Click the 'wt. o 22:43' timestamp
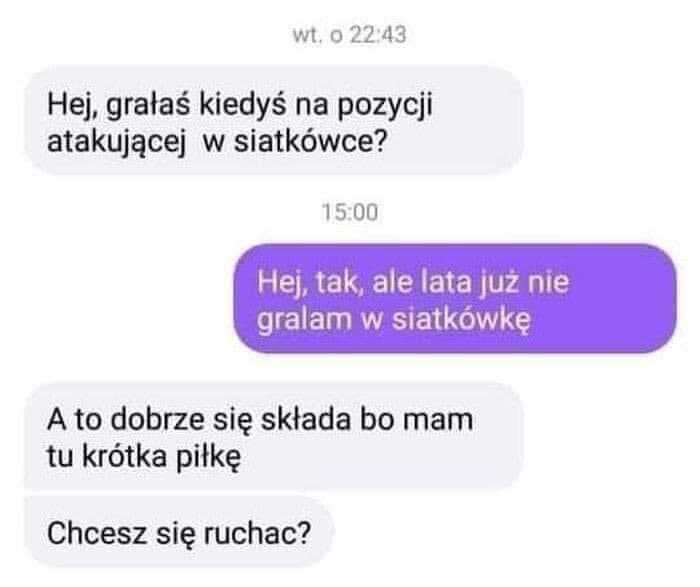The image size is (700, 587). (350, 35)
